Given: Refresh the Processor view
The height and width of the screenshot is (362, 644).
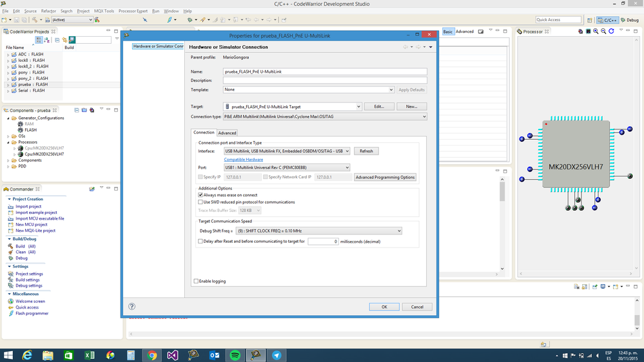Looking at the screenshot, I should 611,31.
